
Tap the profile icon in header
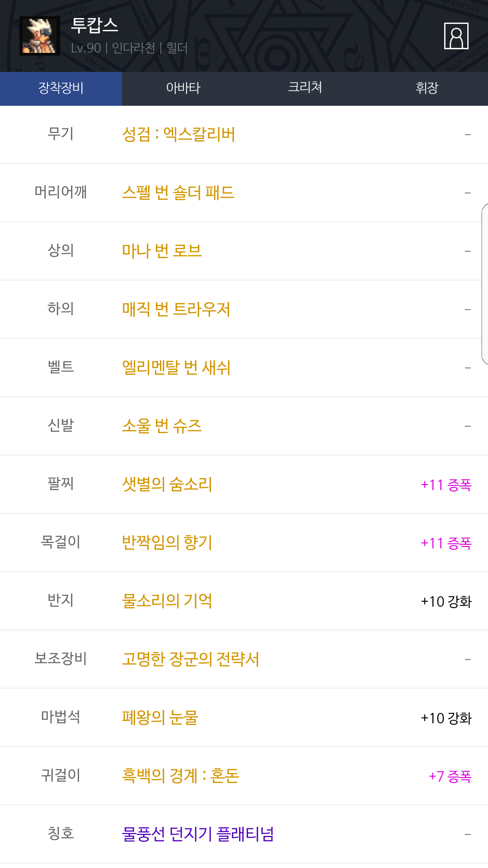pyautogui.click(x=456, y=36)
